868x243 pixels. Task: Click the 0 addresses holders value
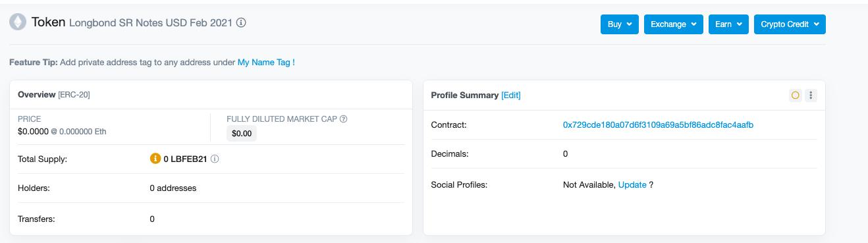(173, 188)
